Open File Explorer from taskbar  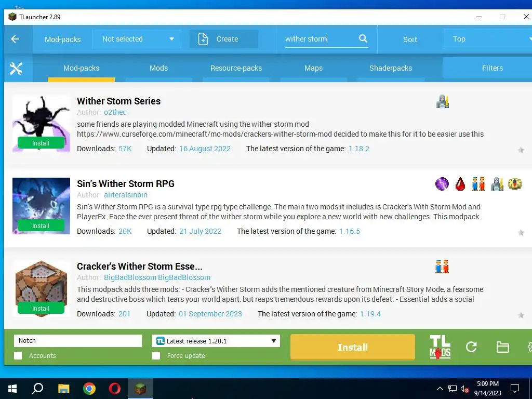point(63,389)
